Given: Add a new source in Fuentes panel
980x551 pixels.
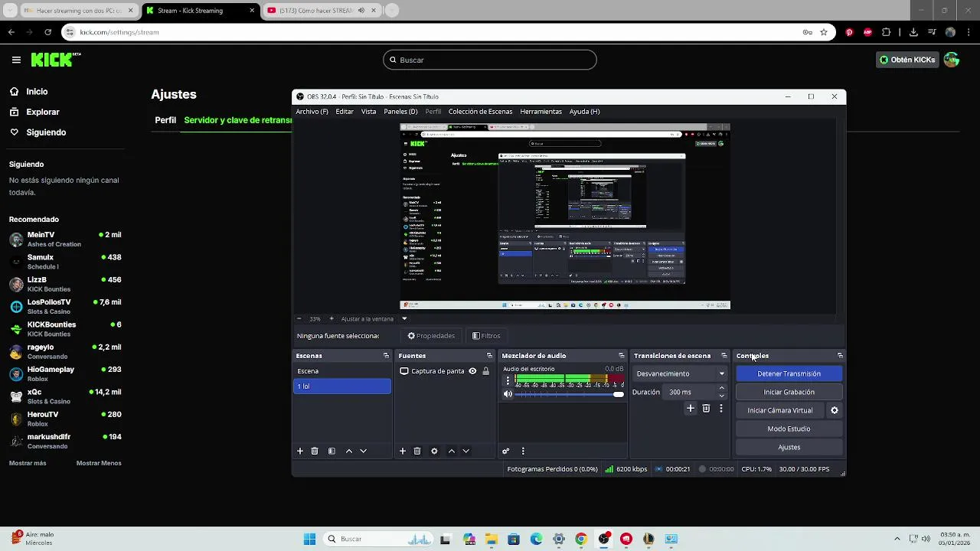Looking at the screenshot, I should 403,452.
